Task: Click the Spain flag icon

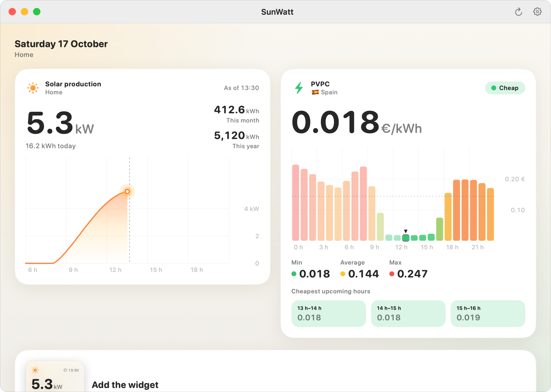Action: point(315,92)
